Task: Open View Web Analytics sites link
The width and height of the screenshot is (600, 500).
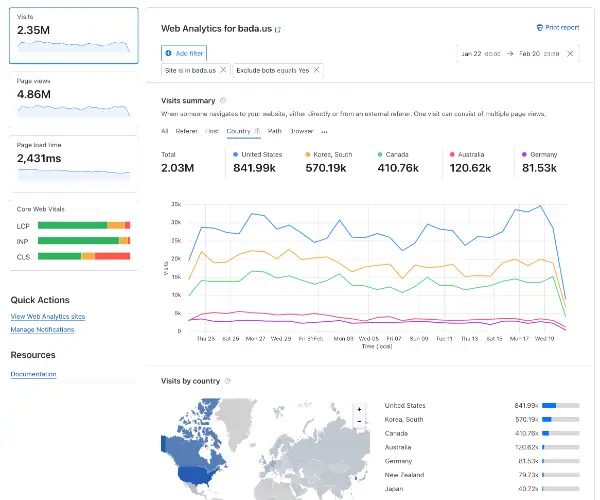Action: (x=47, y=316)
